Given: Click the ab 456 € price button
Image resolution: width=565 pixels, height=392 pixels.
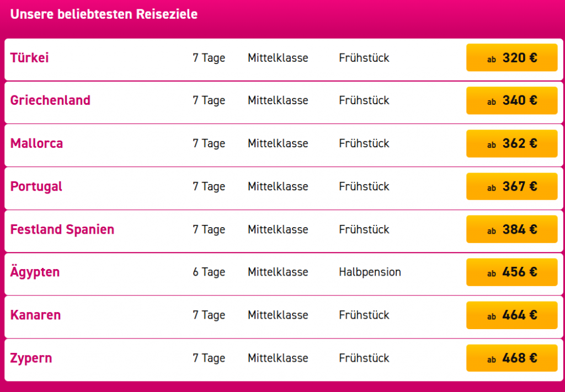Looking at the screenshot, I should coord(511,272).
